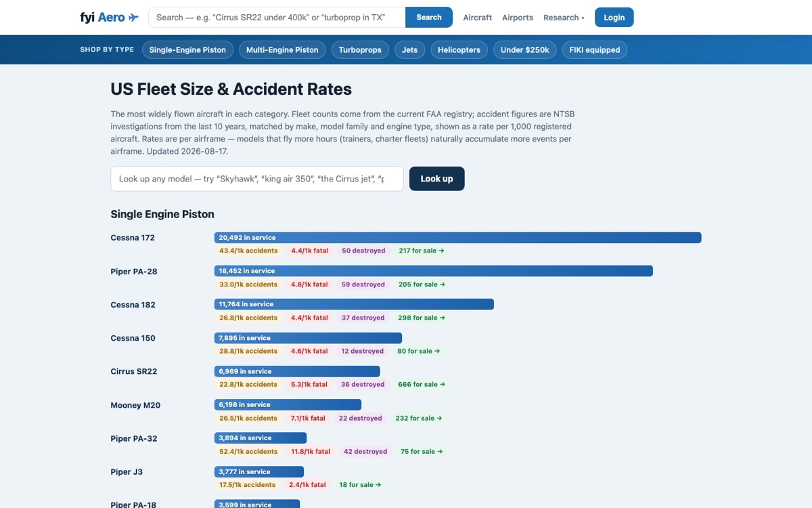
Task: Open Piper PA-28's 205 for sale link
Action: point(422,284)
